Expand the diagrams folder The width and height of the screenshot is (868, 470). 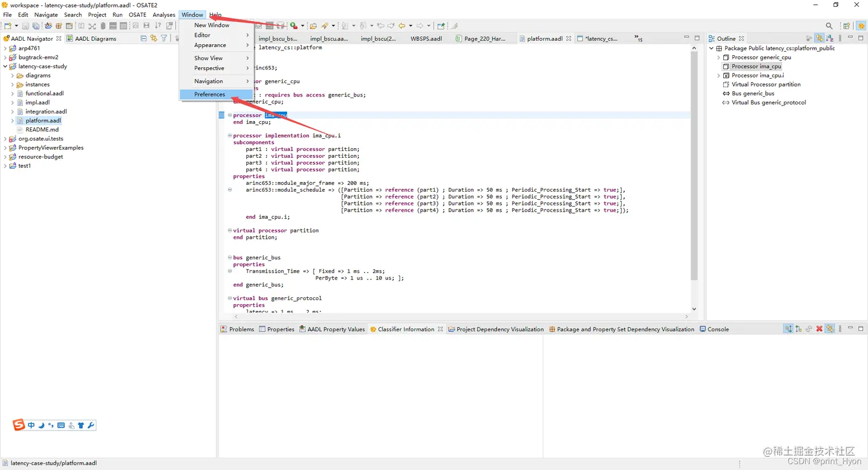pyautogui.click(x=13, y=76)
